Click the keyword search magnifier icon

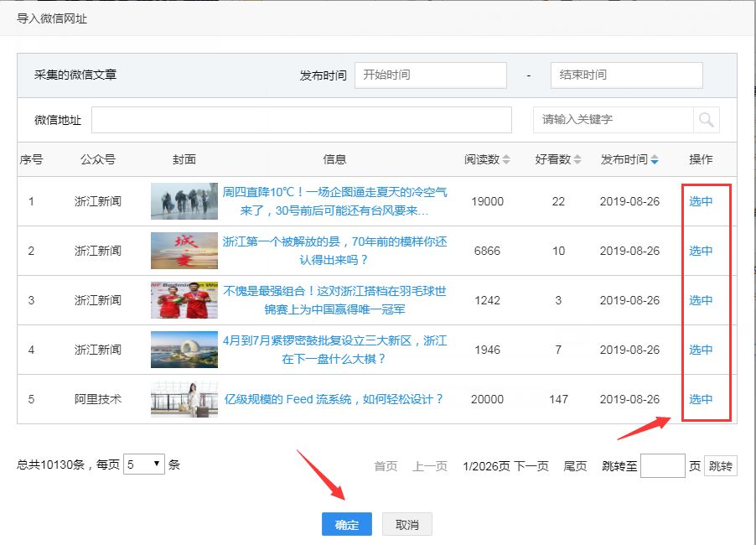coord(706,120)
